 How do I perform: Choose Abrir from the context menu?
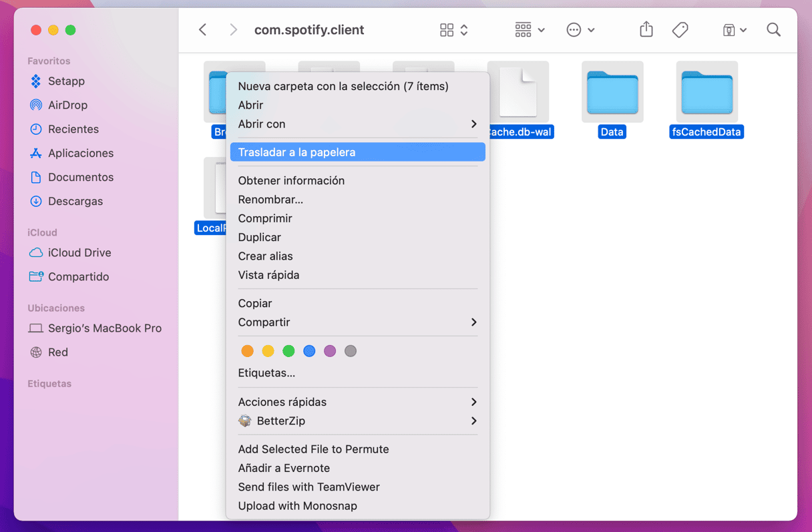(x=357, y=105)
